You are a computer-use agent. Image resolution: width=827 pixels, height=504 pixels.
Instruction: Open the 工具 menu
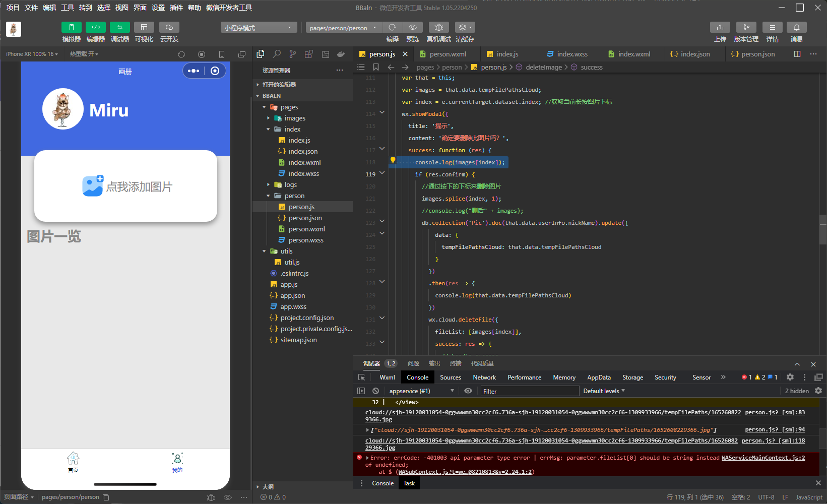[68, 8]
